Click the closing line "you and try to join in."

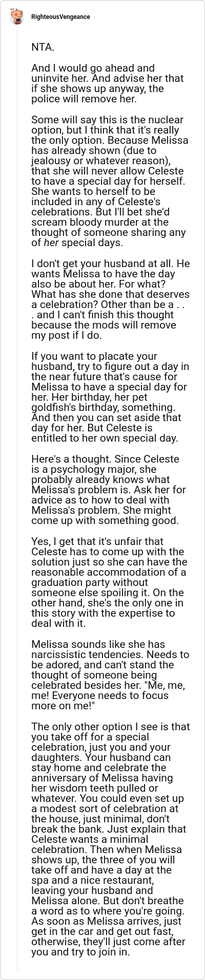point(80,952)
